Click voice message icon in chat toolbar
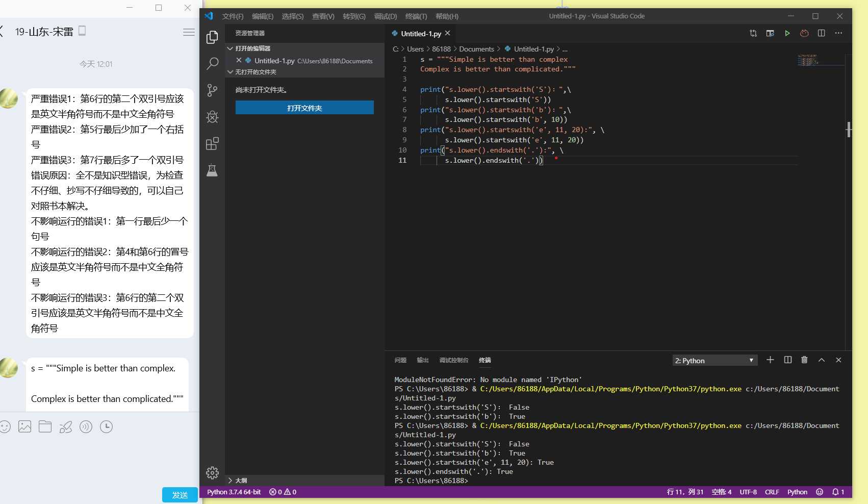The height and width of the screenshot is (504, 868). click(86, 426)
